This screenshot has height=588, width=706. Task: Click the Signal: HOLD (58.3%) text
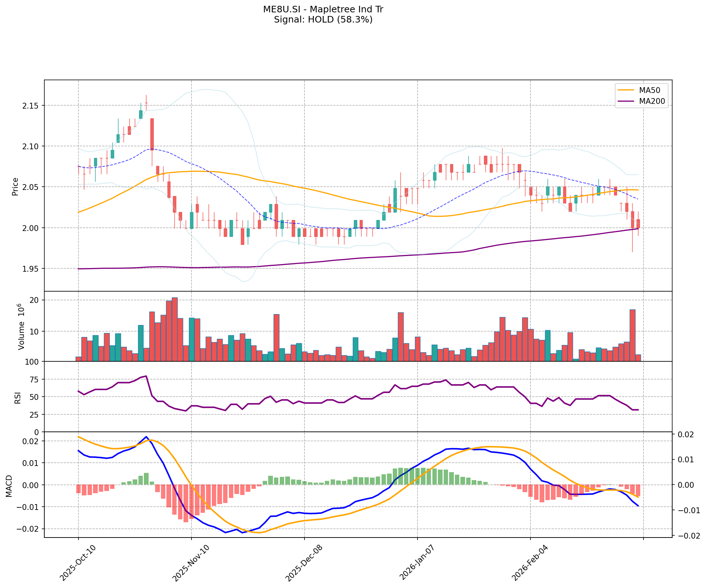click(323, 20)
